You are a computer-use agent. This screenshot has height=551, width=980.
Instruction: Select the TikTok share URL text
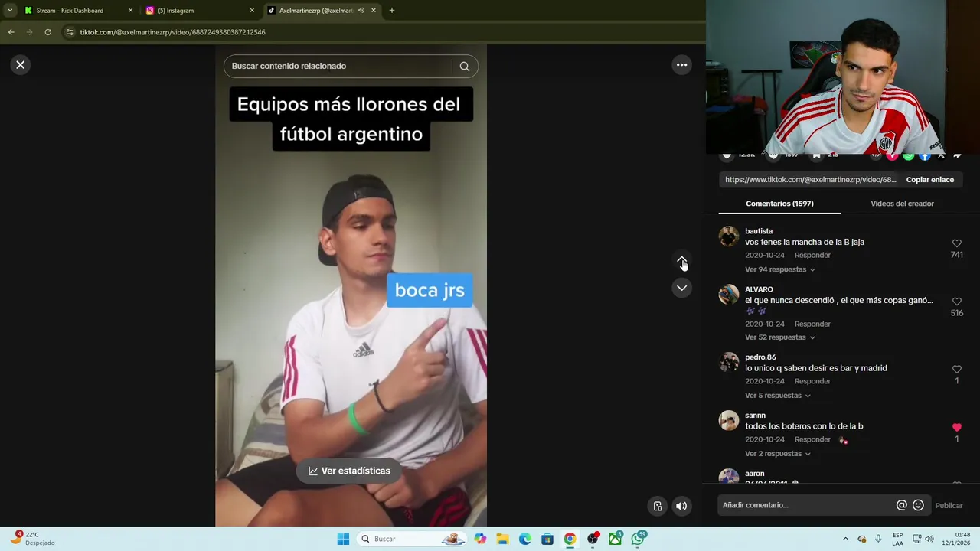pos(810,180)
